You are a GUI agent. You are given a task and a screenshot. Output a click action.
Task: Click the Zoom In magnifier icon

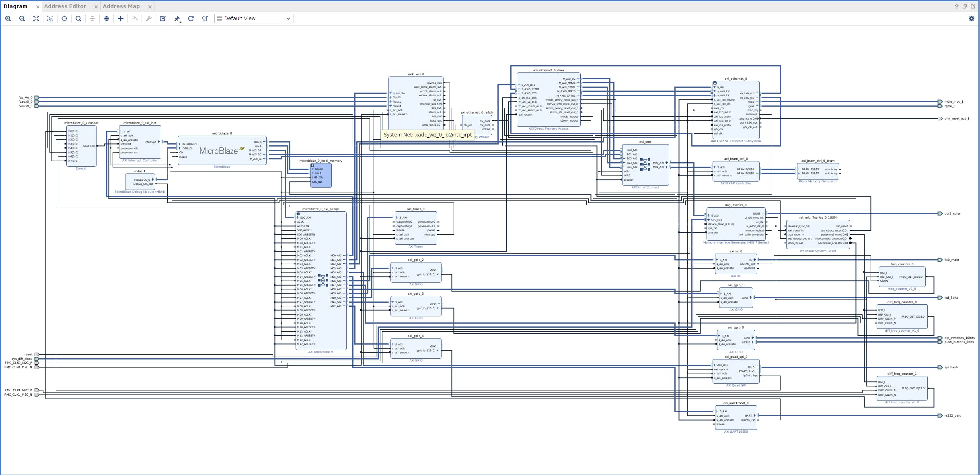point(8,19)
